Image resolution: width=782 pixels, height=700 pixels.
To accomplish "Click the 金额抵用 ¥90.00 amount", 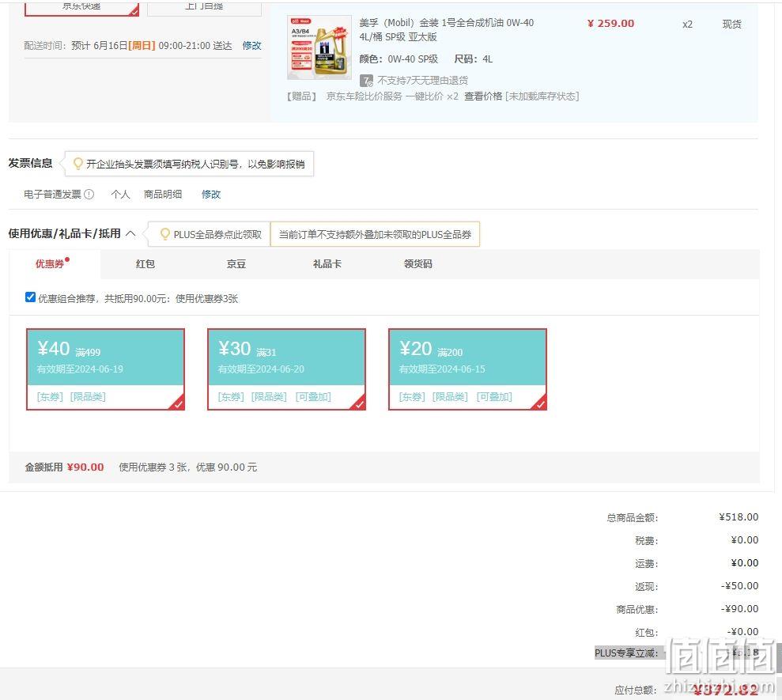I will click(x=85, y=467).
